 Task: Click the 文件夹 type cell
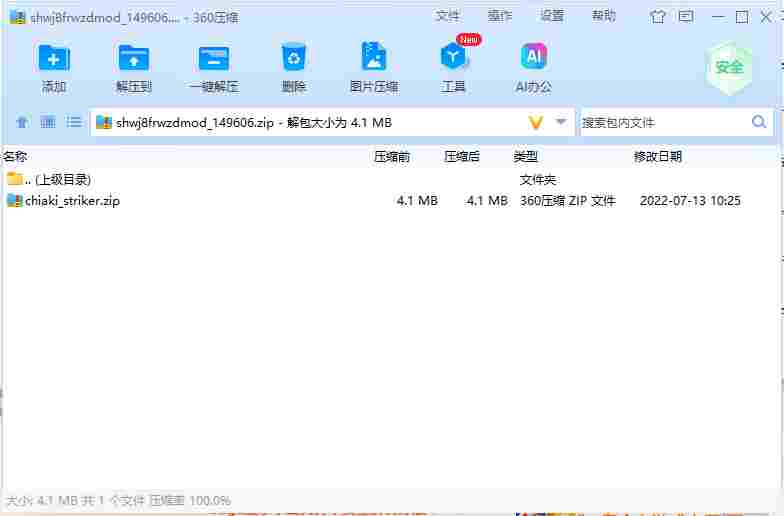[x=538, y=179]
